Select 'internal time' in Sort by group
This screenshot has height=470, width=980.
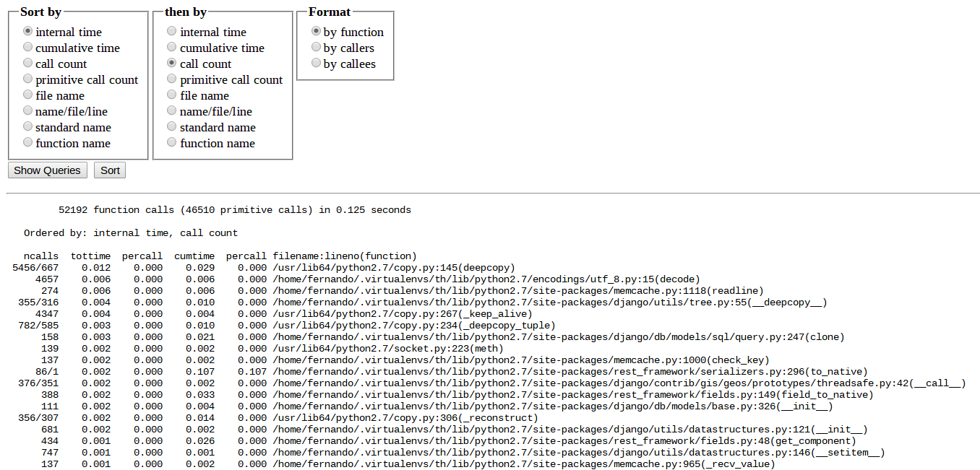[28, 31]
